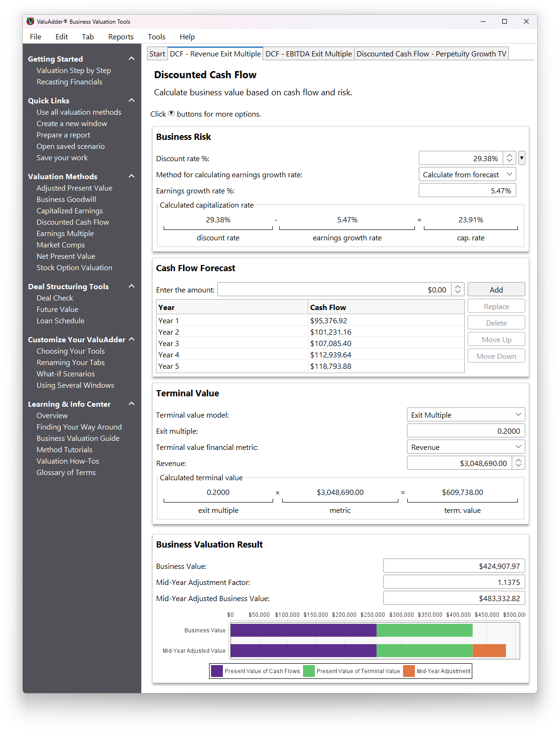This screenshot has width=560, height=731.
Task: Open the File menu
Action: [x=36, y=37]
